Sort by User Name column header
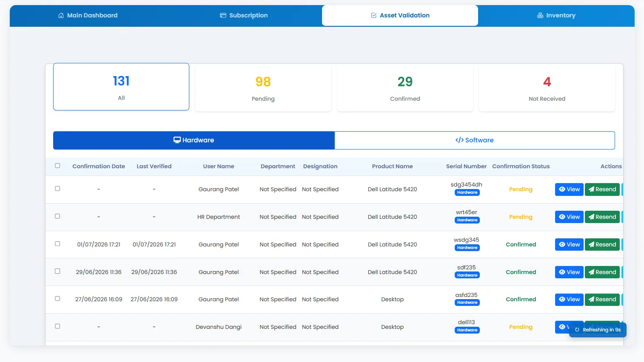Image resolution: width=644 pixels, height=362 pixels. pos(219,167)
